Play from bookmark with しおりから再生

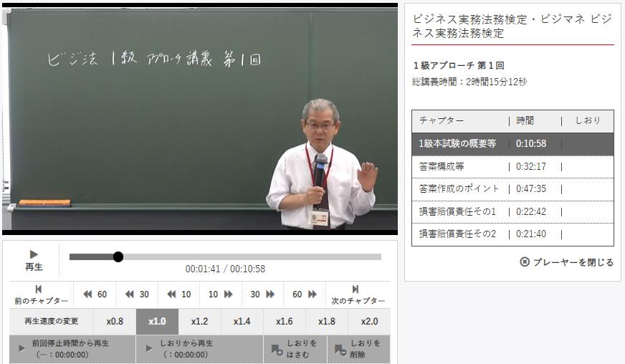[199, 349]
